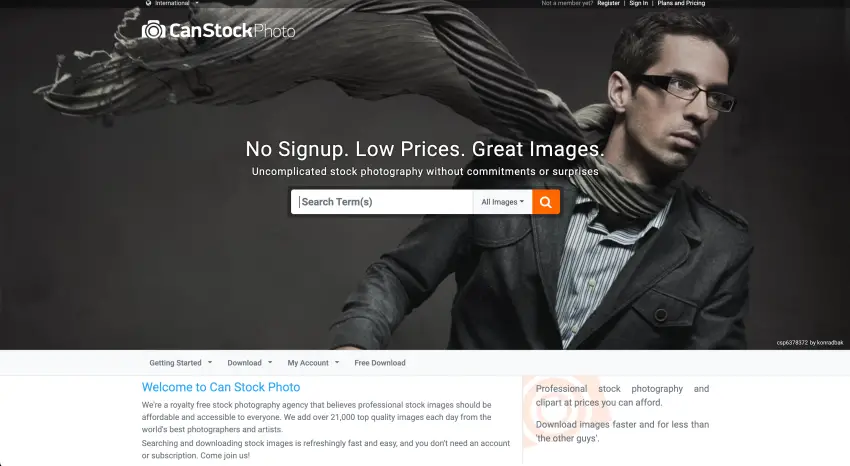Click the Welcome to Can Stock Photo heading
850x466 pixels.
pos(221,387)
